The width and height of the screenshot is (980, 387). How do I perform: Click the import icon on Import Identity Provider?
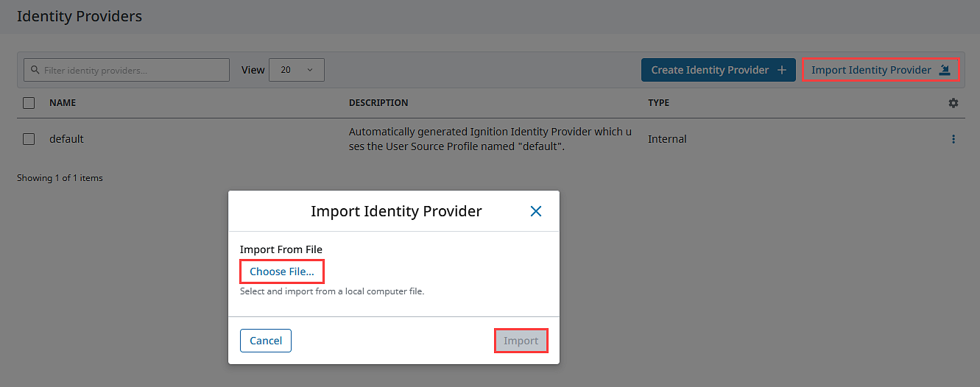click(x=945, y=70)
